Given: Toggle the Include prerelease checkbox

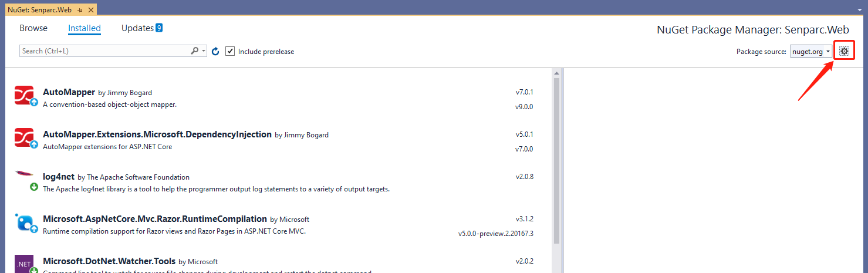Looking at the screenshot, I should [x=231, y=51].
